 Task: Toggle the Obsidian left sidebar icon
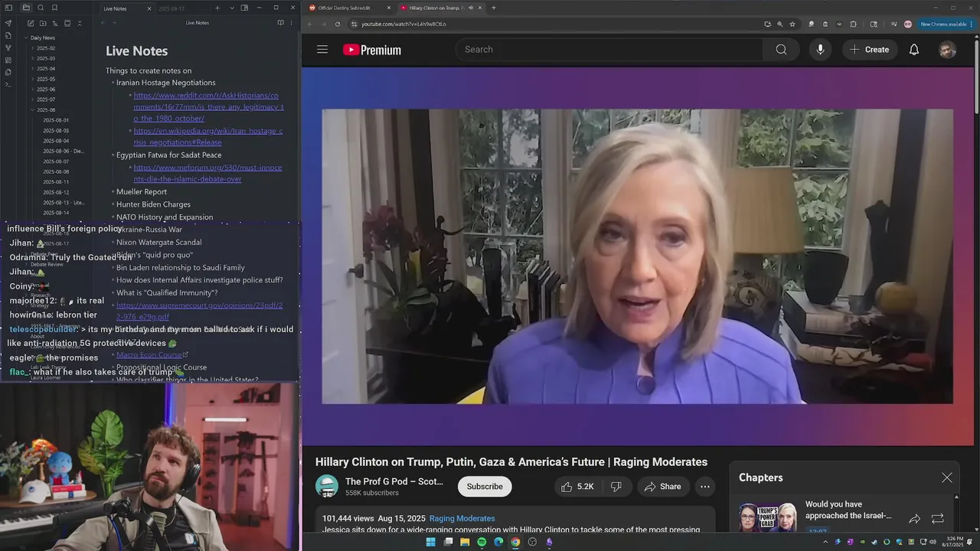pos(8,8)
